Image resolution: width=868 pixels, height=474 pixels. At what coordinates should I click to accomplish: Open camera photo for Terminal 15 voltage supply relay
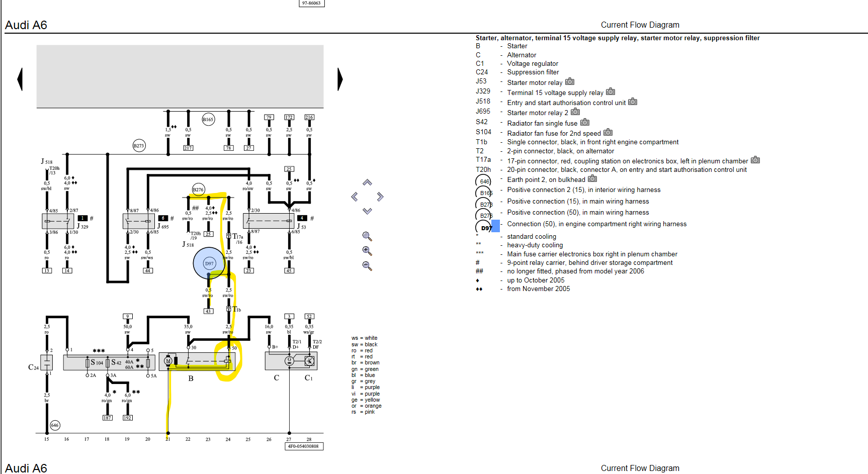[x=611, y=92]
